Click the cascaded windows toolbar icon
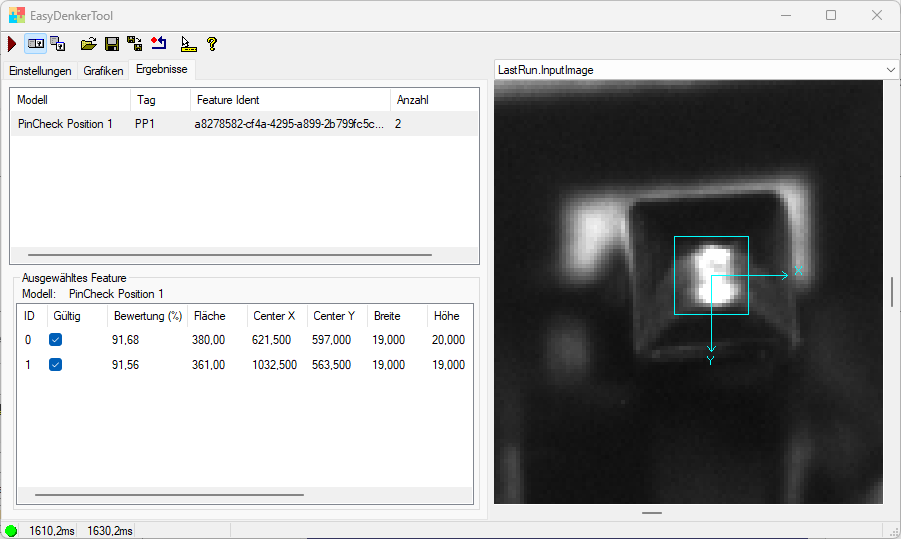The image size is (901, 539). click(x=59, y=44)
